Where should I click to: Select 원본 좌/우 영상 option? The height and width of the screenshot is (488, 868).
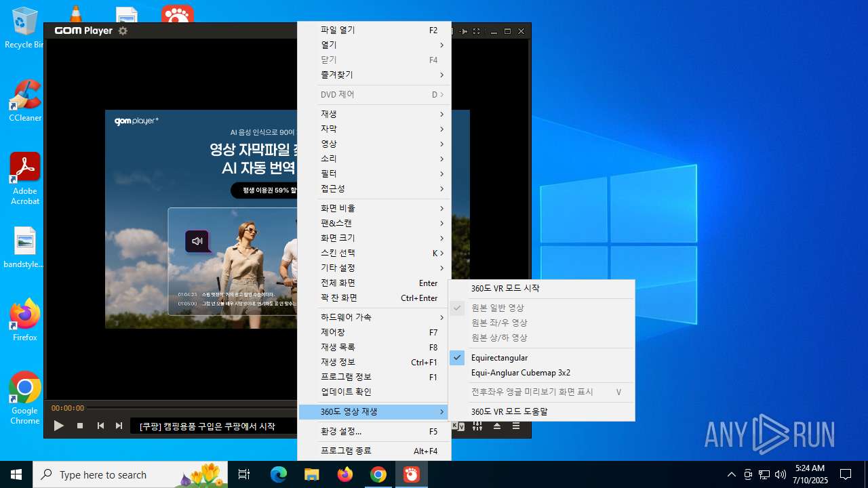click(541, 323)
